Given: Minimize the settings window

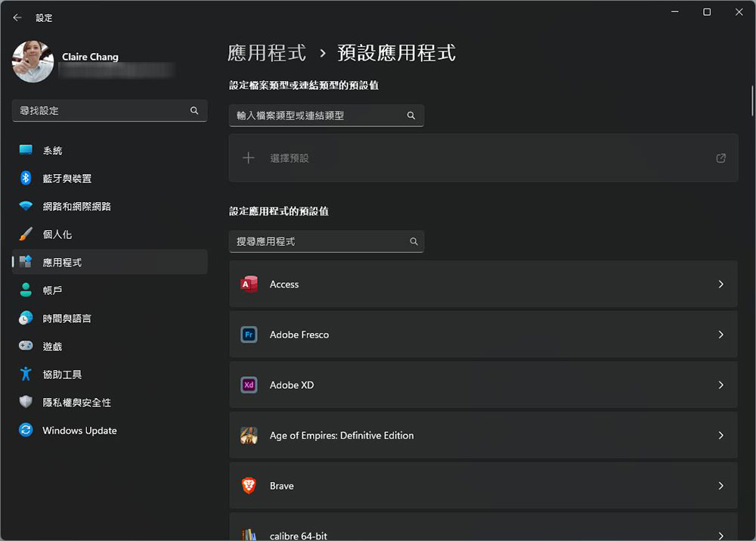Looking at the screenshot, I should point(674,12).
